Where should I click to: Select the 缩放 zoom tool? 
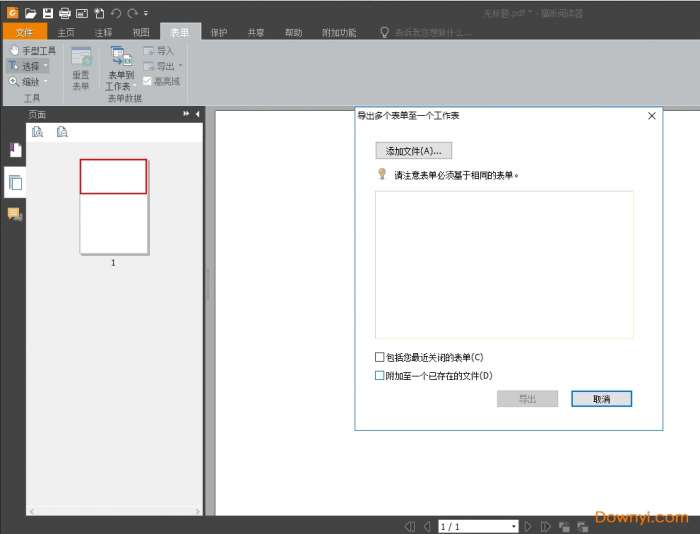25,82
